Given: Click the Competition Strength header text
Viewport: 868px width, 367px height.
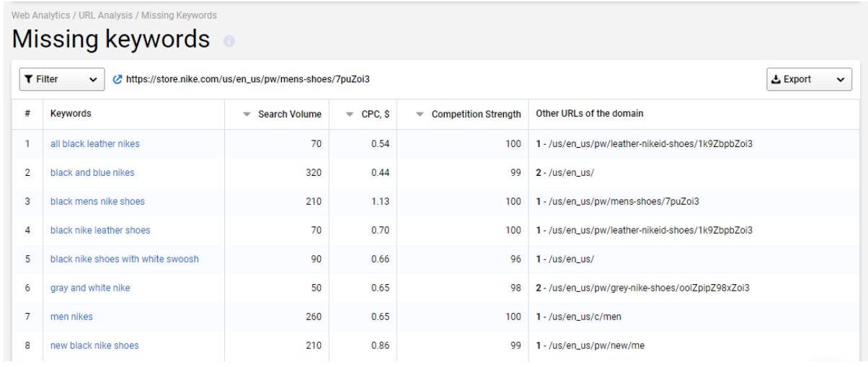Looking at the screenshot, I should (477, 115).
